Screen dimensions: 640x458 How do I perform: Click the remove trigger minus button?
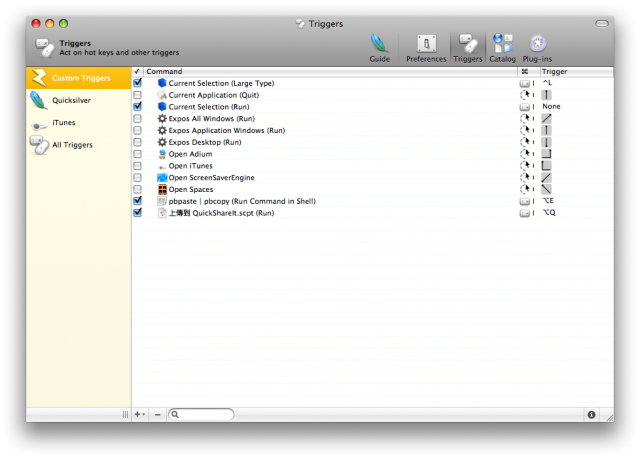tap(158, 414)
